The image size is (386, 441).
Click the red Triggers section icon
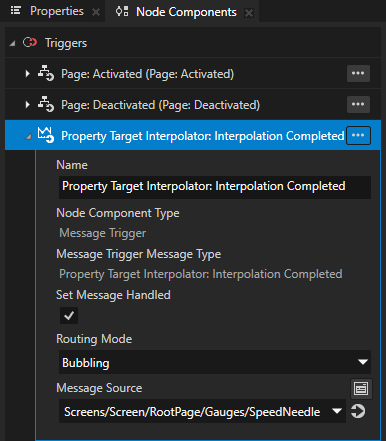30,42
